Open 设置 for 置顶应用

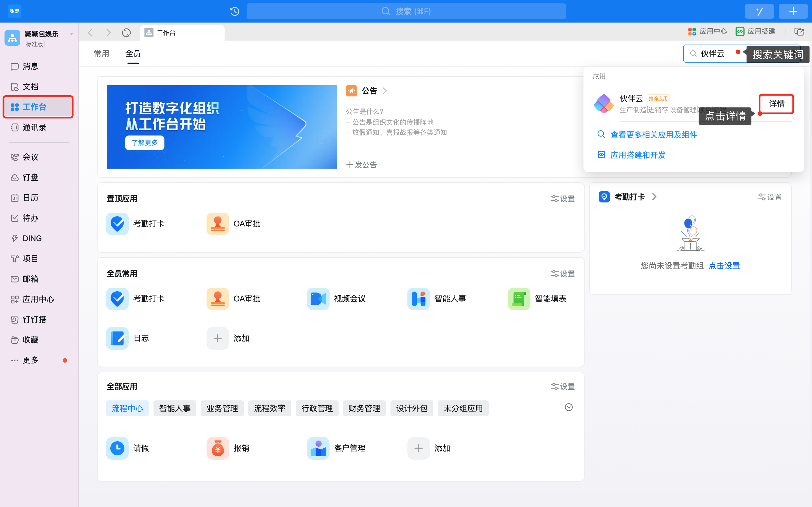[x=563, y=199]
